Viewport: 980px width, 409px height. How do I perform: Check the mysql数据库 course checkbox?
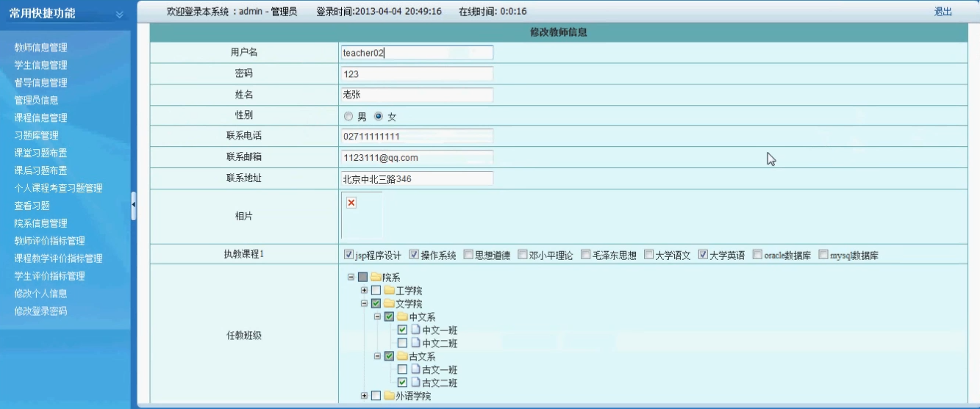click(x=823, y=255)
